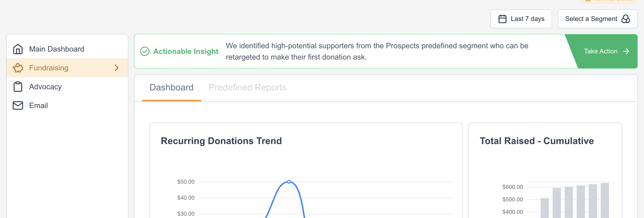Screen dimensions: 644x218
Task: Click the arrow icon on Take Action
Action: [627, 51]
